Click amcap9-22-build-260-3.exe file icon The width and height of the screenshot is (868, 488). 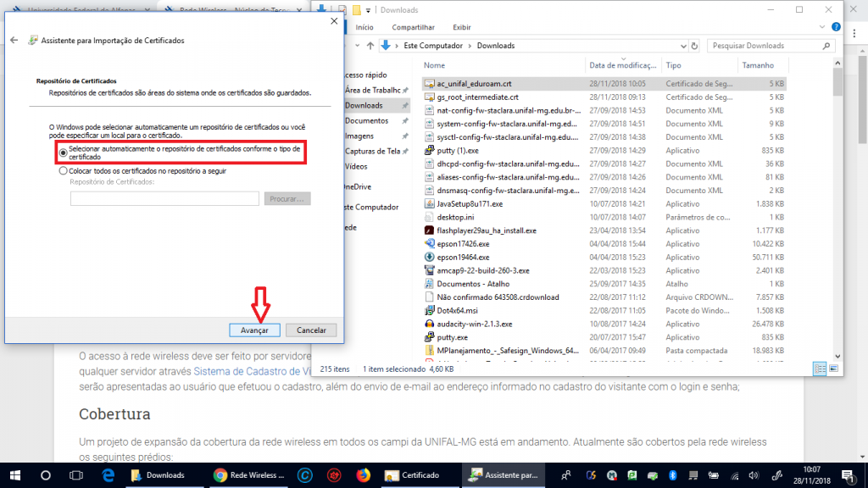(429, 270)
